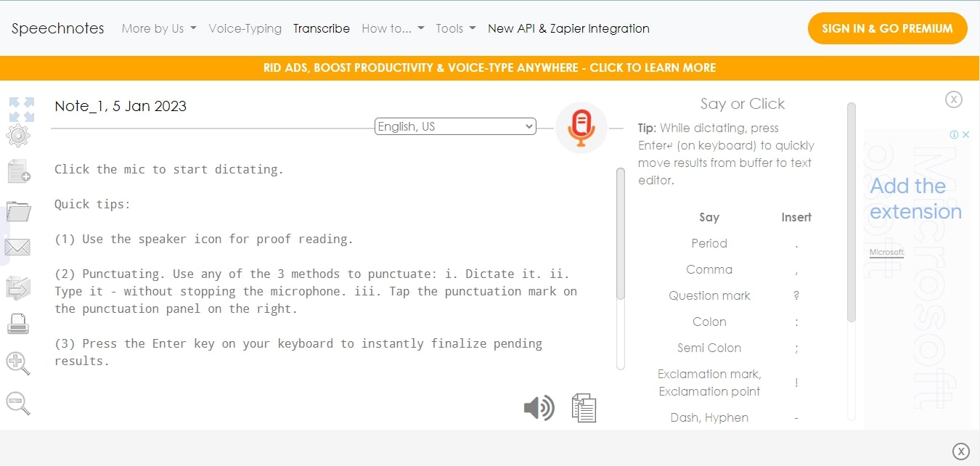The width and height of the screenshot is (980, 466).
Task: Export the note using arrow document icon
Action: pyautogui.click(x=18, y=287)
